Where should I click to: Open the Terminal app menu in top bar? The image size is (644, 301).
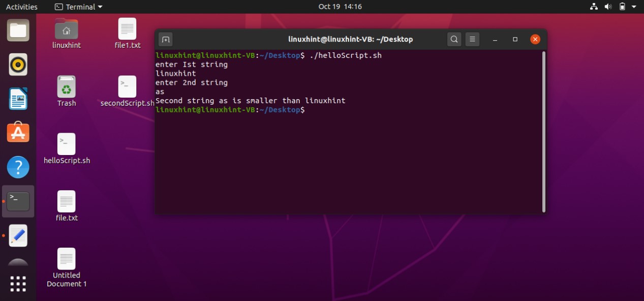pos(78,7)
